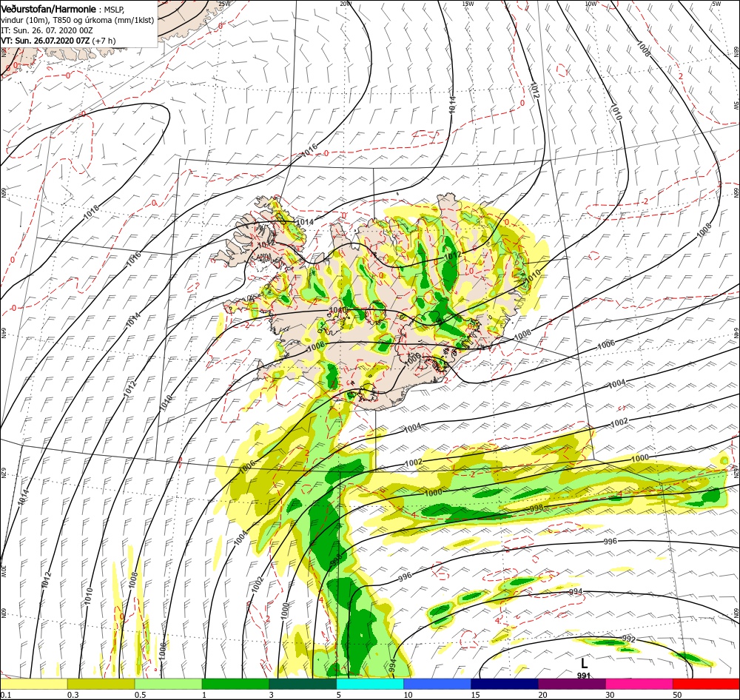Pick the cyan 5 mm legend swatch

point(370,684)
